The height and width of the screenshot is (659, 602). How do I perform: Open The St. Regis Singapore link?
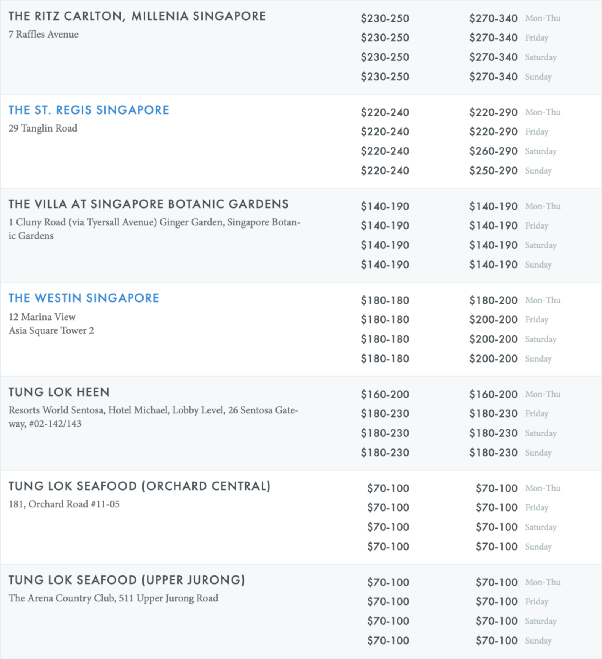[89, 110]
